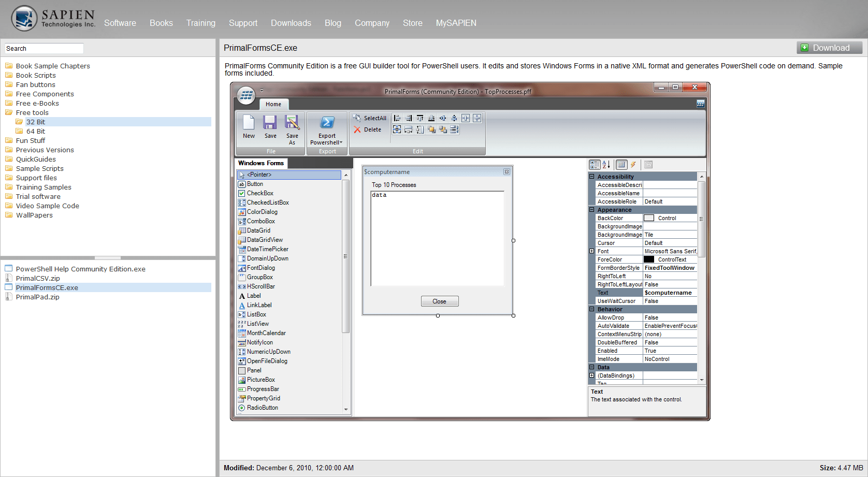
Task: Click the property grid vertical scrollbar thumb
Action: coord(702,219)
